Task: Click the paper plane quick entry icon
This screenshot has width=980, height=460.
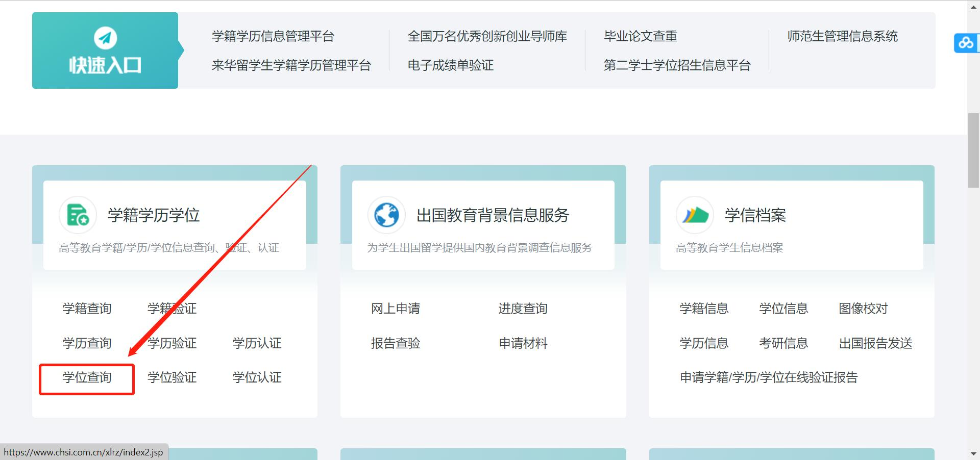Action: tap(105, 38)
